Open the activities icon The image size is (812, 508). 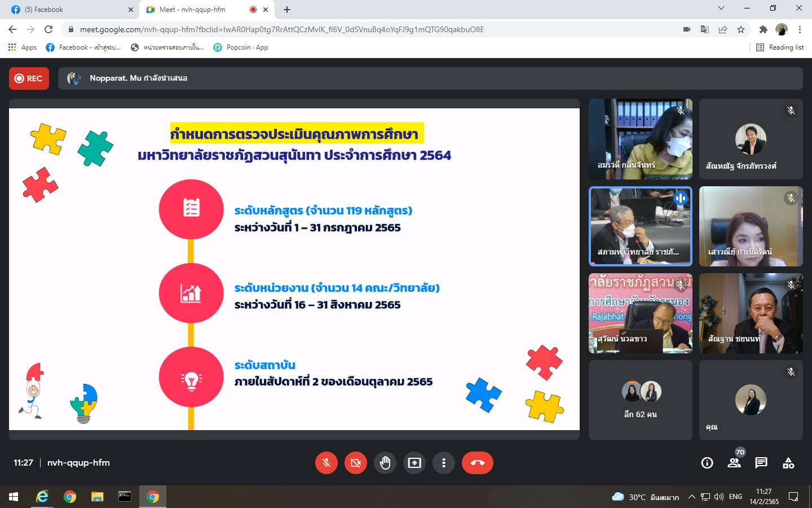click(788, 463)
